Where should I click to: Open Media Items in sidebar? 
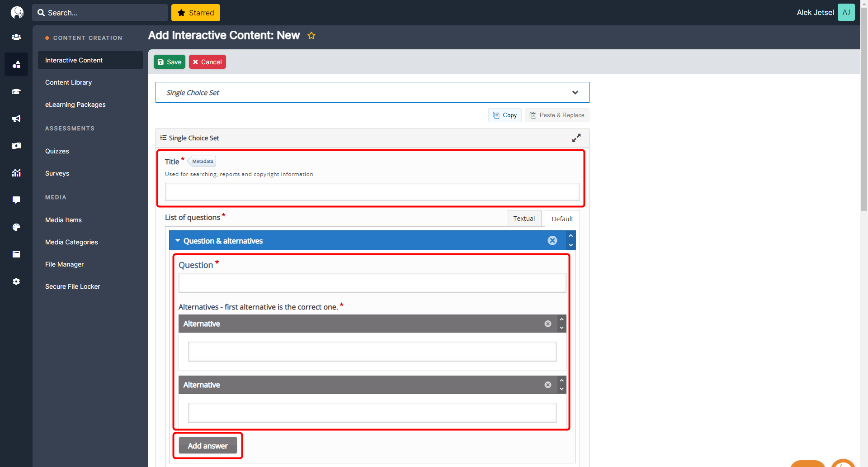pyautogui.click(x=63, y=220)
